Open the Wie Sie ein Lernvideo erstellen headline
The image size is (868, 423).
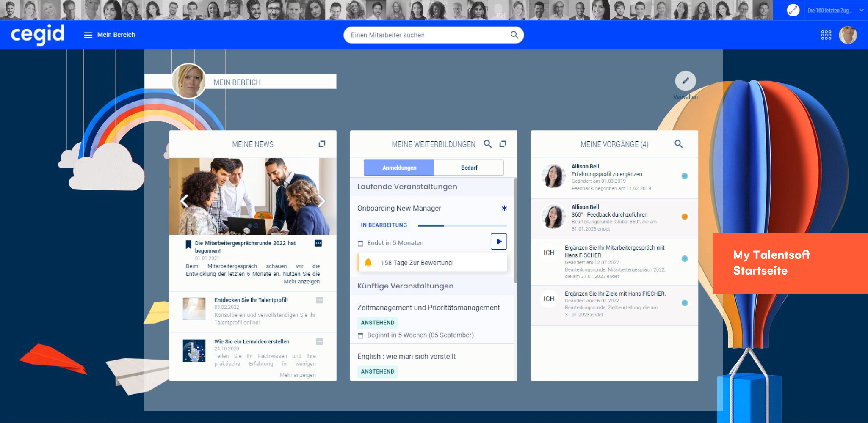click(x=252, y=341)
